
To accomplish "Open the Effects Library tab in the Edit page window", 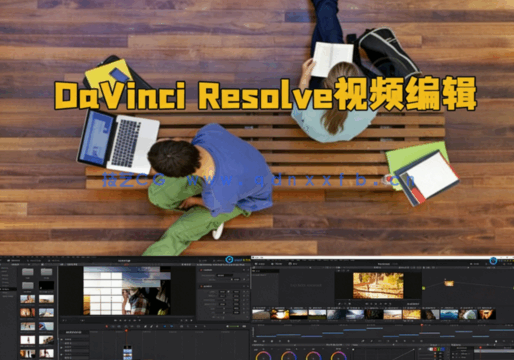I will click(x=34, y=261).
